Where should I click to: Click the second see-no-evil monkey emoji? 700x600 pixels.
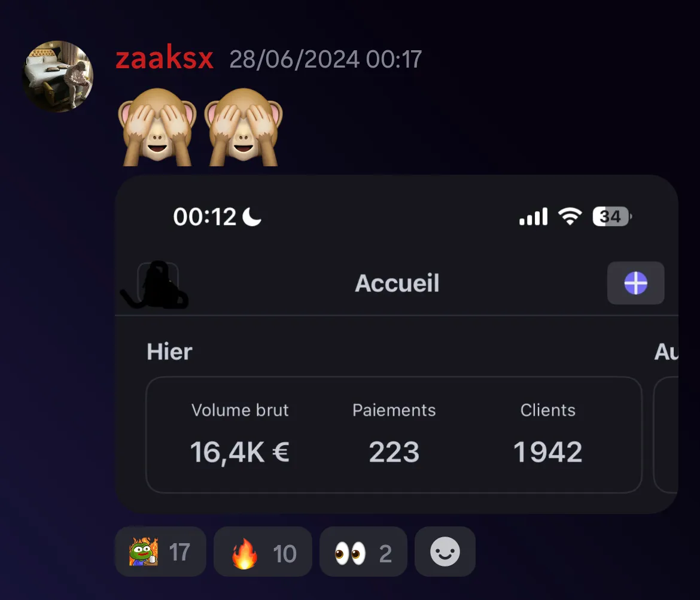tap(244, 127)
